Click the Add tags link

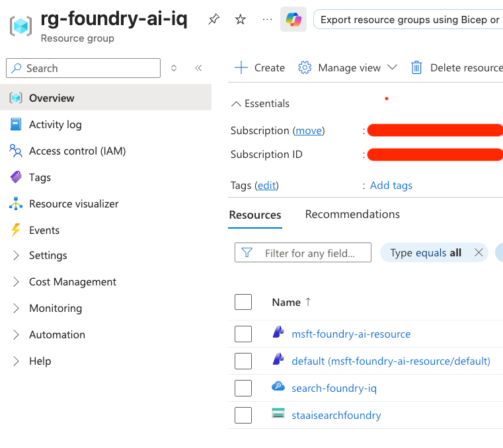tap(391, 185)
